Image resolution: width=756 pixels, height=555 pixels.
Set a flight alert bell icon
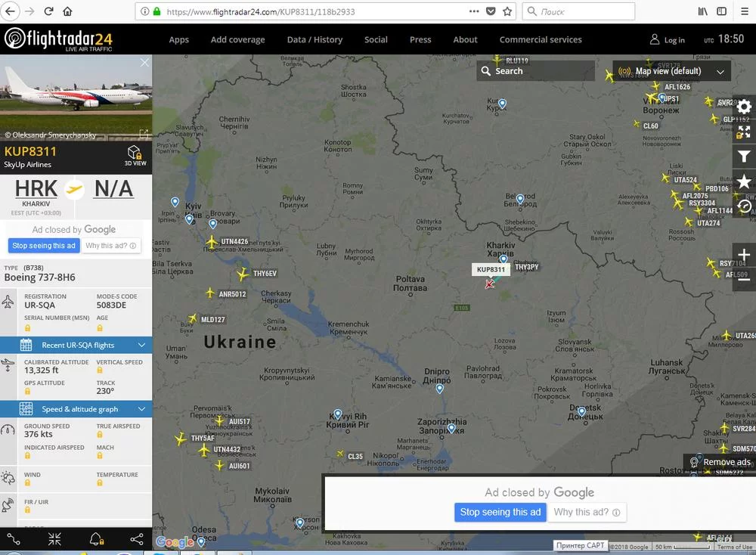97,539
